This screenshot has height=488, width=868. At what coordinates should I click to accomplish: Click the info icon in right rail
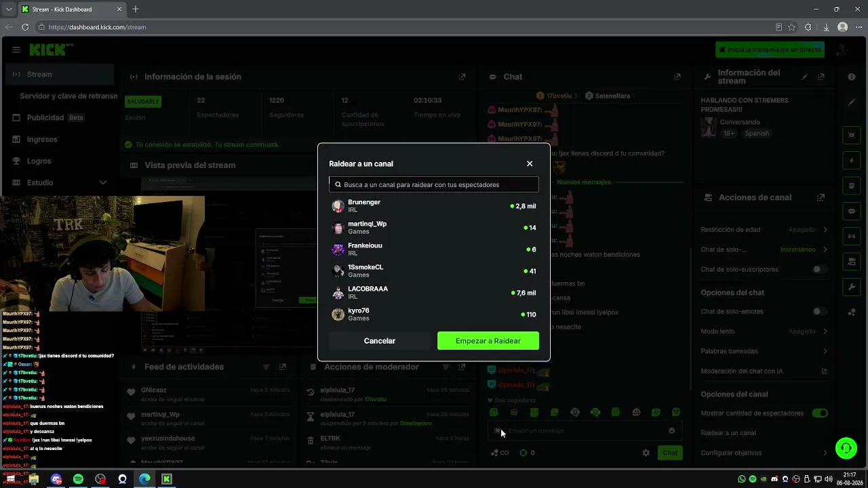[x=852, y=77]
